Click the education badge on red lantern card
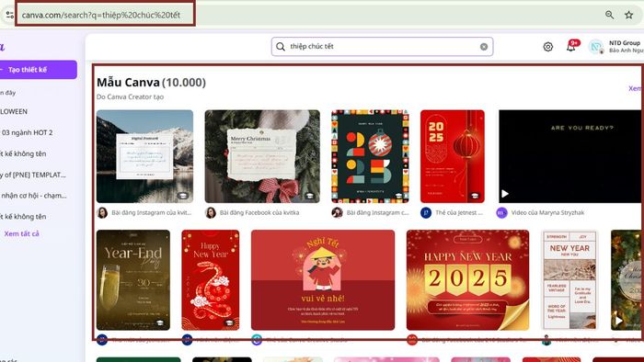Screen dimensions: 644x362 tap(475, 196)
